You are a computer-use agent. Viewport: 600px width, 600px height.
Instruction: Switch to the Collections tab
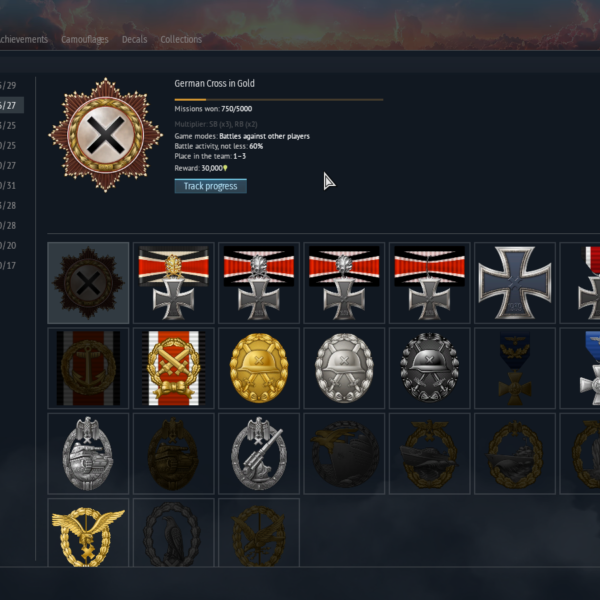click(x=181, y=39)
